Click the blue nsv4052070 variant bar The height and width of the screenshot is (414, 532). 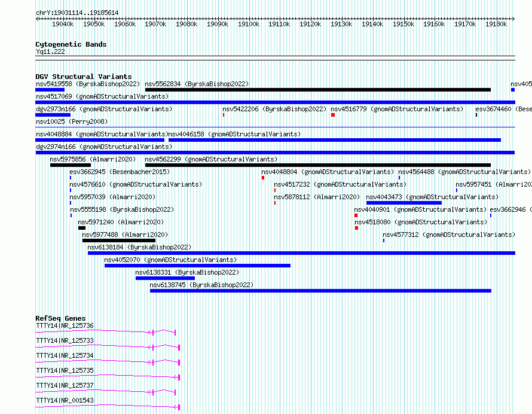[x=197, y=266]
